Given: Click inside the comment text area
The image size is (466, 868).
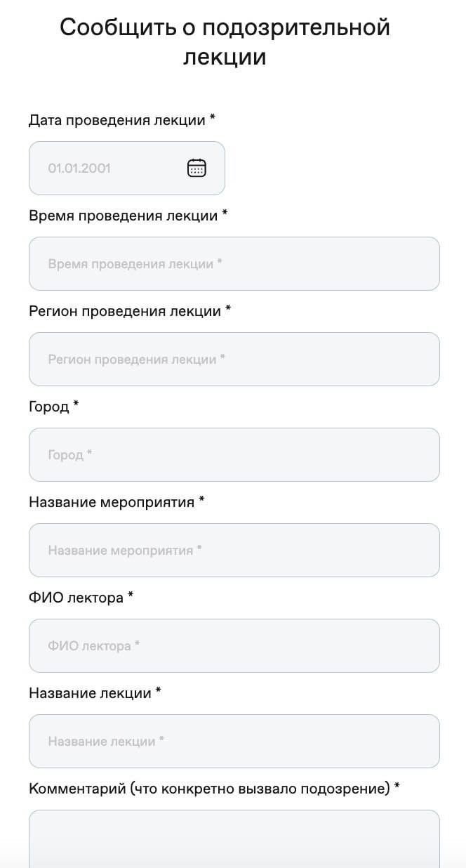Looking at the screenshot, I should click(x=234, y=839).
